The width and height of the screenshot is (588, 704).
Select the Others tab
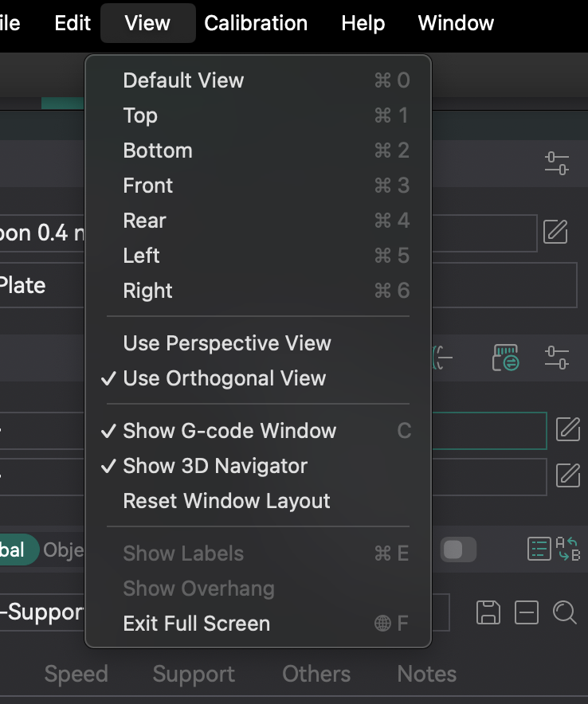(x=316, y=674)
